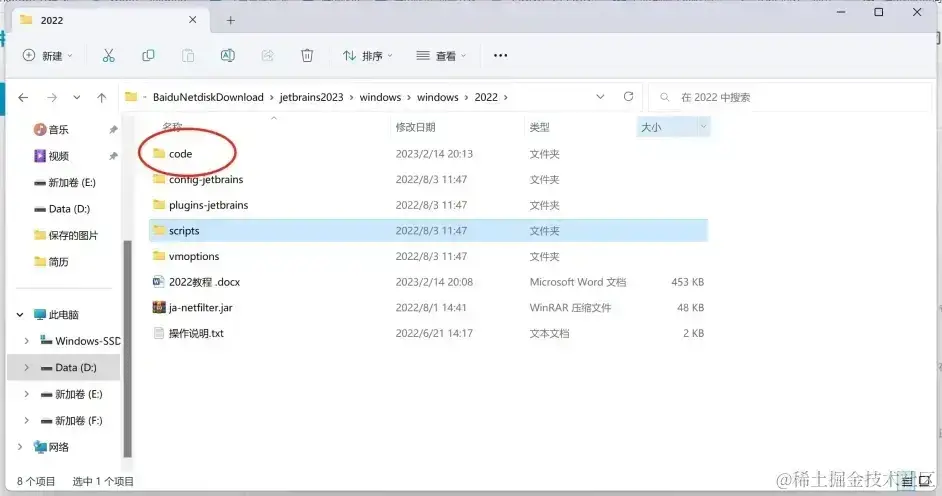Open 简历 folder in sidebar
942x496 pixels.
coord(58,262)
